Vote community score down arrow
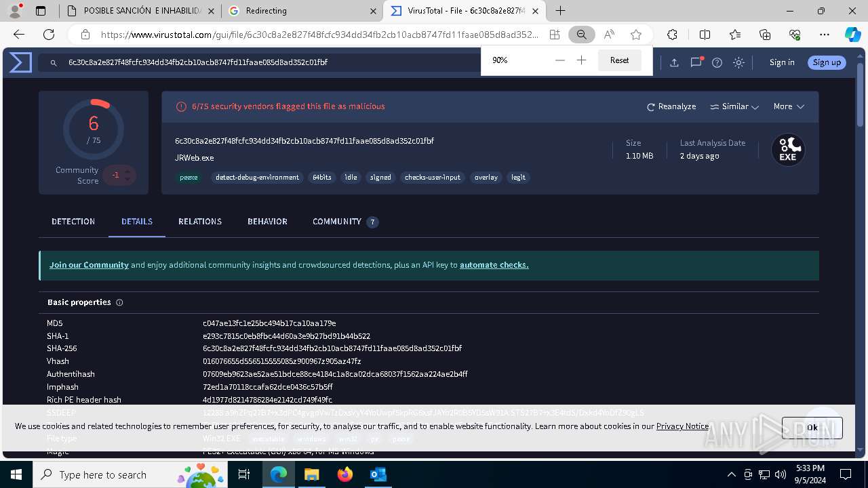The height and width of the screenshot is (488, 868). click(x=127, y=180)
